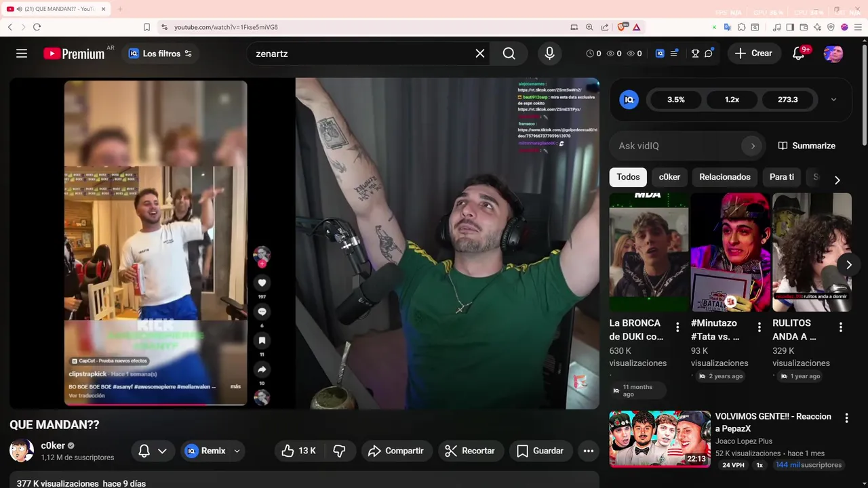Toggle the channel notification bell
Viewport: 868px width, 488px height.
(x=144, y=451)
